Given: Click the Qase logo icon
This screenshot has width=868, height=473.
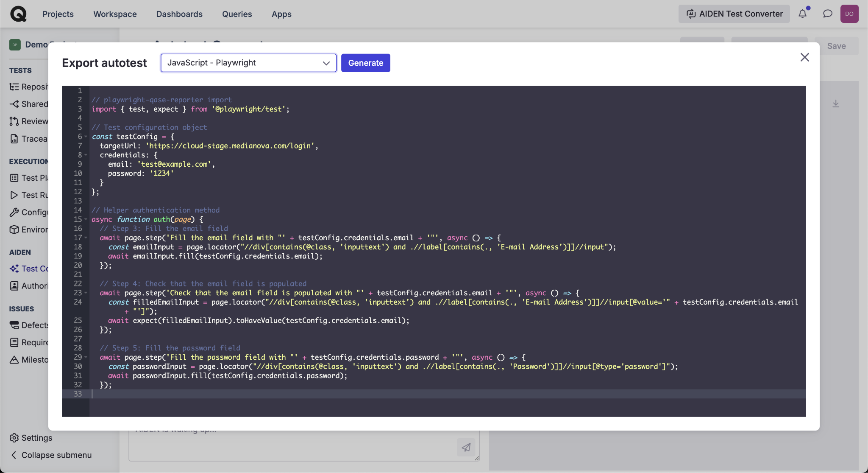Looking at the screenshot, I should pos(18,14).
